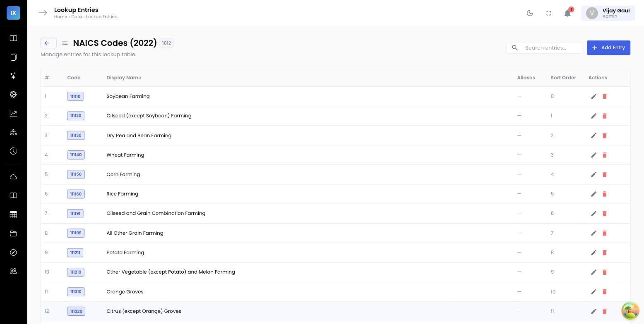Open the analytics chart sidebar icon
The width and height of the screenshot is (644, 324).
pos(13,113)
